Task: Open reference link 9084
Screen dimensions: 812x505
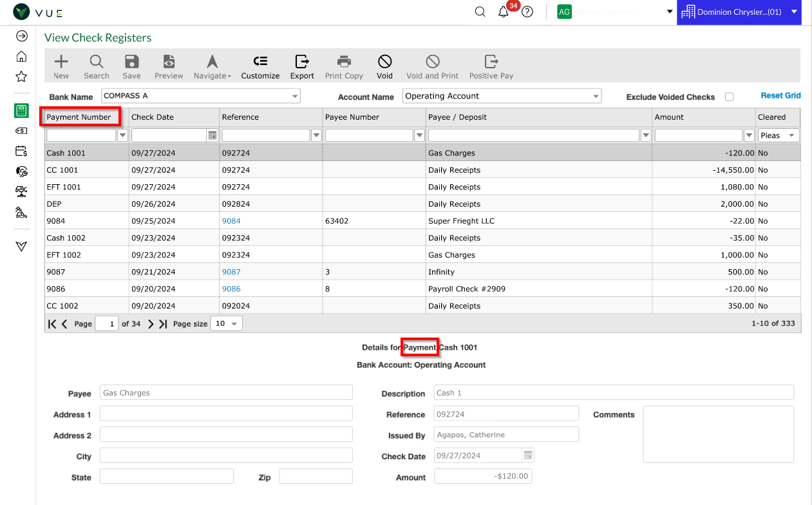Action: pos(231,221)
